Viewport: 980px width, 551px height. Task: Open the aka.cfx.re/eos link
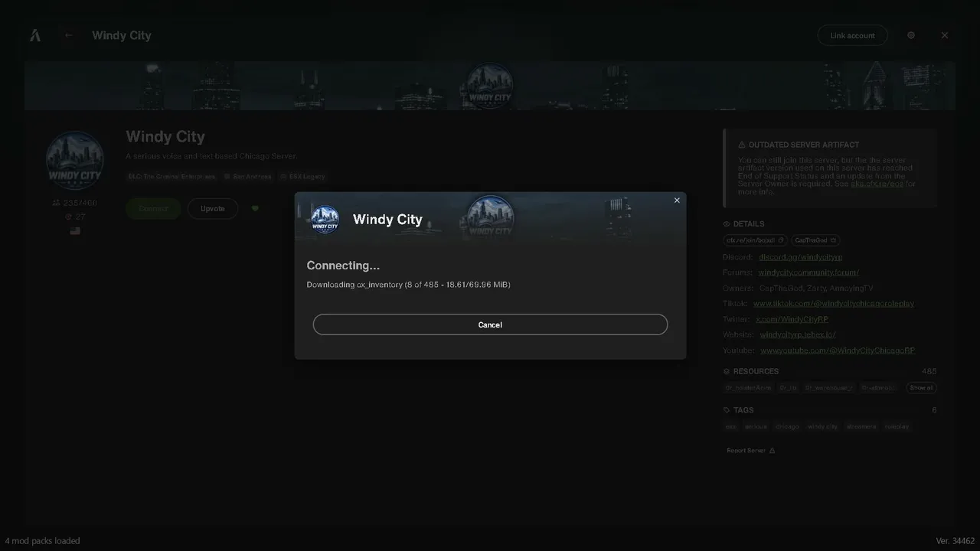877,184
